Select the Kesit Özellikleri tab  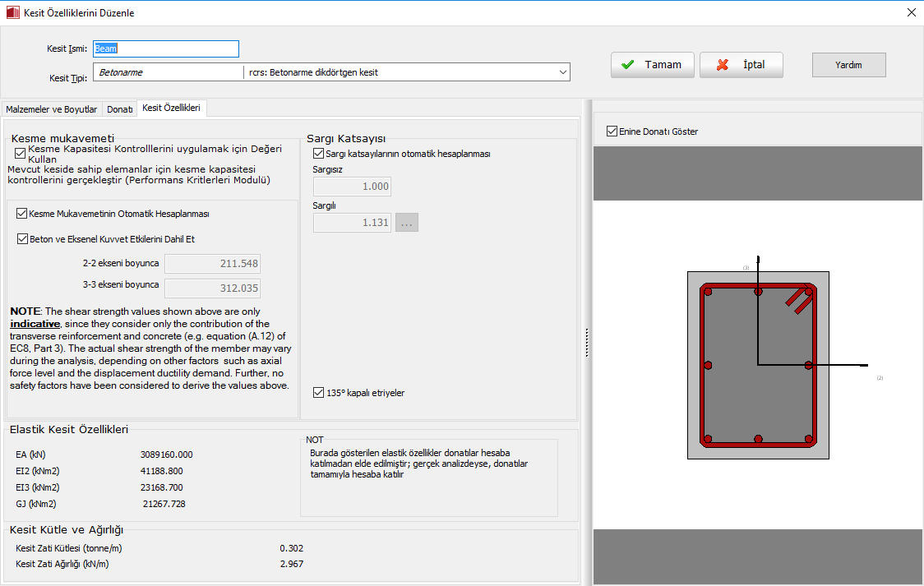(x=171, y=108)
